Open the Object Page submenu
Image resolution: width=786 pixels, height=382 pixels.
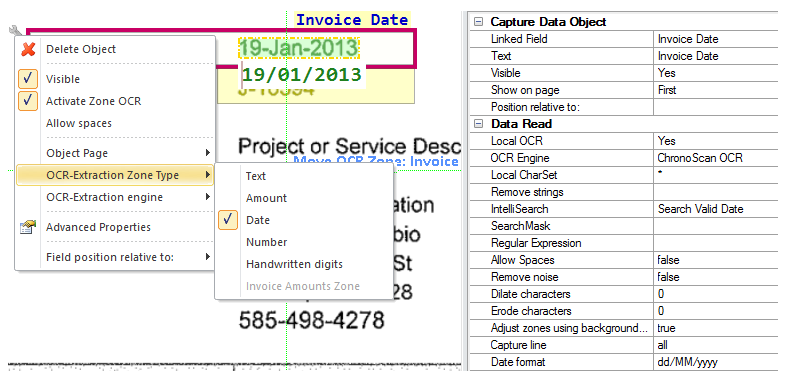115,153
